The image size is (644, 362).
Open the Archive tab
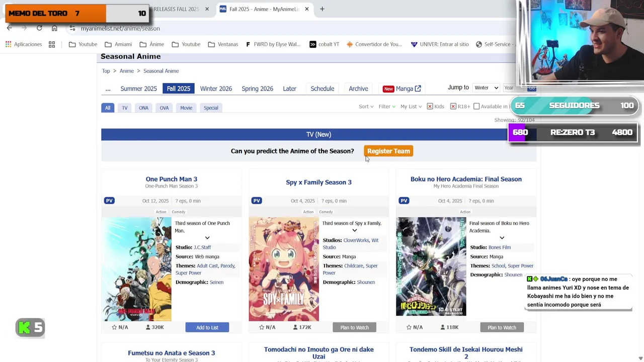pyautogui.click(x=358, y=88)
